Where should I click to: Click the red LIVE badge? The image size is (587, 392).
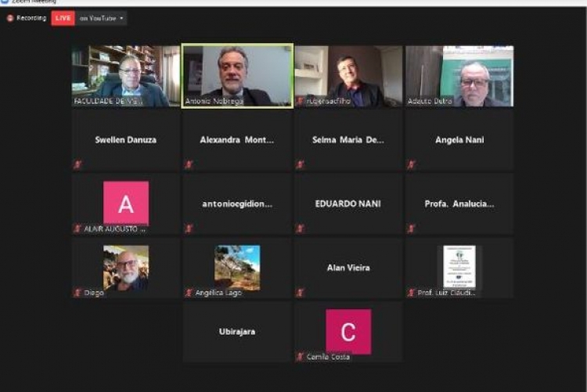(63, 18)
